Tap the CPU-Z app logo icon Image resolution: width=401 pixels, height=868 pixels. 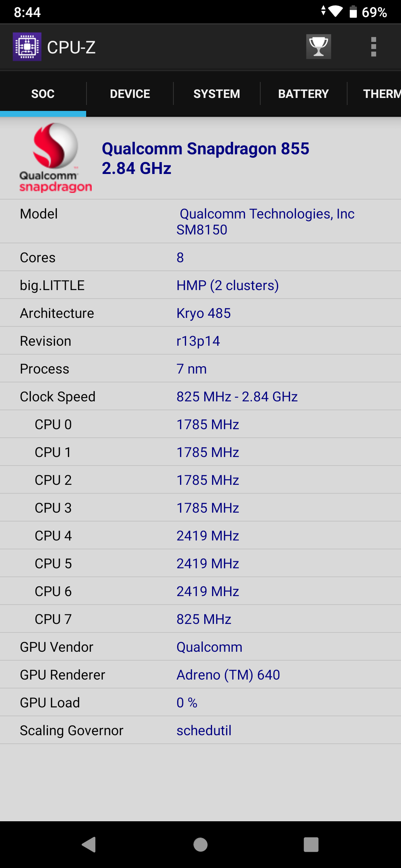tap(27, 47)
